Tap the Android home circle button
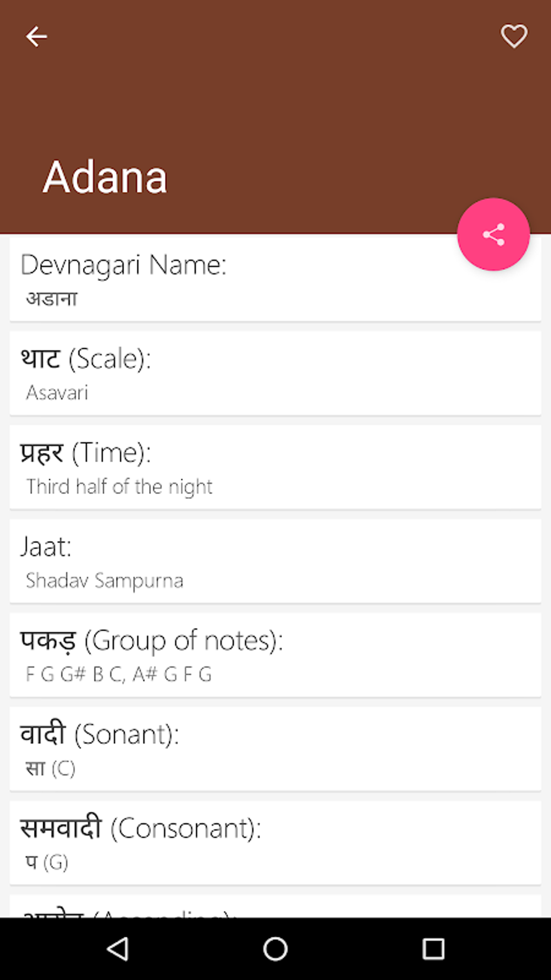551x980 pixels. click(275, 949)
